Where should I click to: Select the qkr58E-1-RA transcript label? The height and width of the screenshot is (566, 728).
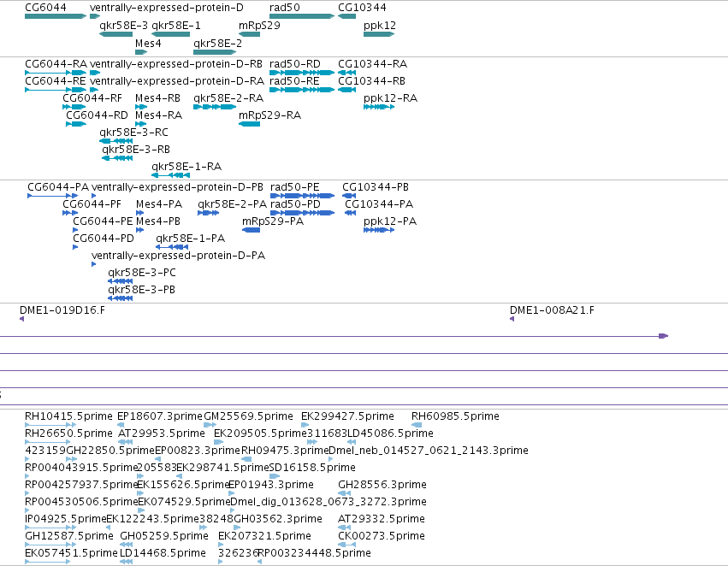186,167
